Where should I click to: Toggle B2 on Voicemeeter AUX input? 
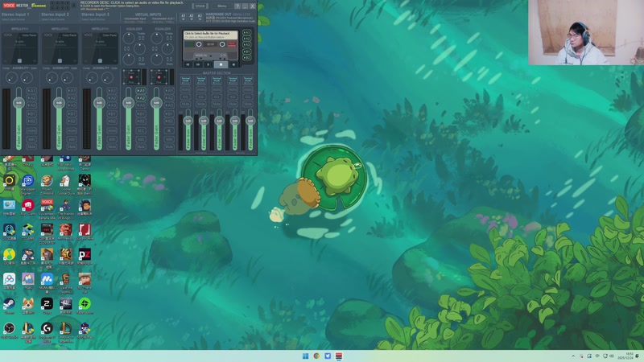tap(169, 121)
